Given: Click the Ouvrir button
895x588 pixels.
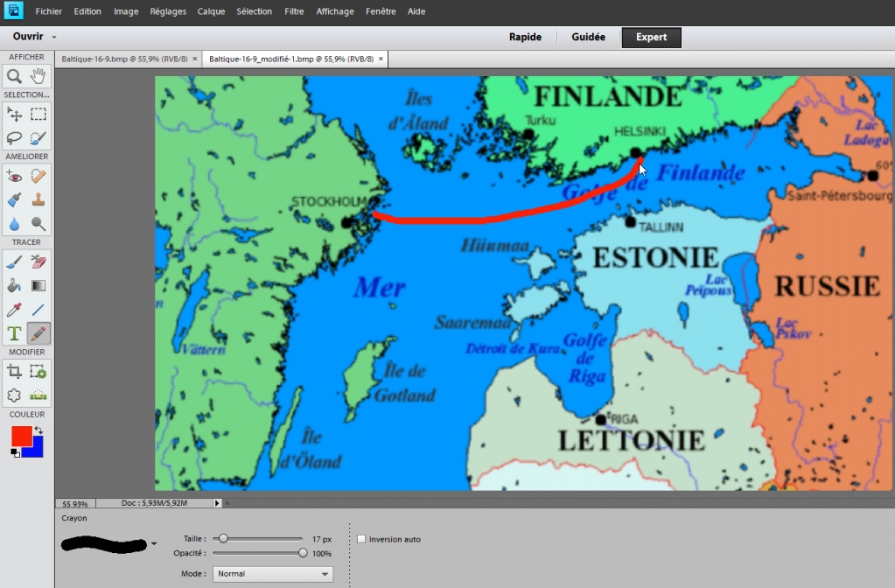Looking at the screenshot, I should tap(28, 37).
